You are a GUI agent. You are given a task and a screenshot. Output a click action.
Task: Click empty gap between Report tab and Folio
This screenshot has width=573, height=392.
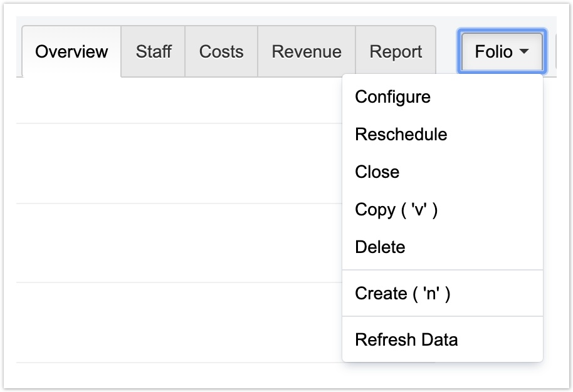(447, 51)
